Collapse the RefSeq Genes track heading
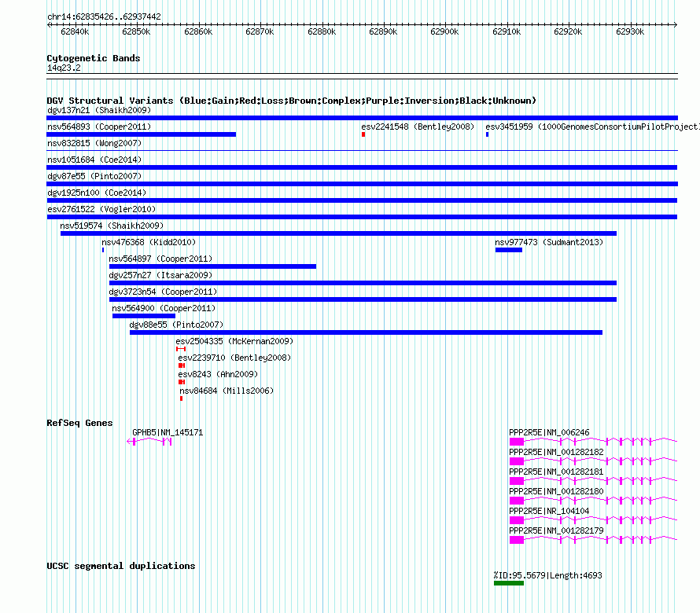The image size is (700, 613). (x=80, y=423)
